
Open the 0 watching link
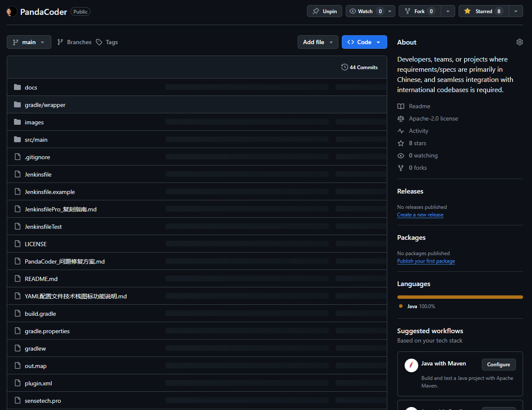(423, 155)
